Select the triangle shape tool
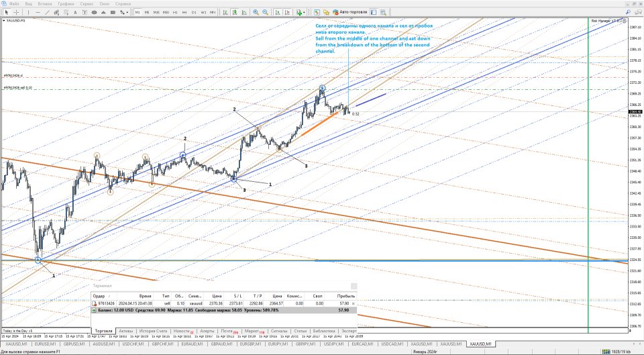Image resolution: width=644 pixels, height=355 pixels. 103,12
